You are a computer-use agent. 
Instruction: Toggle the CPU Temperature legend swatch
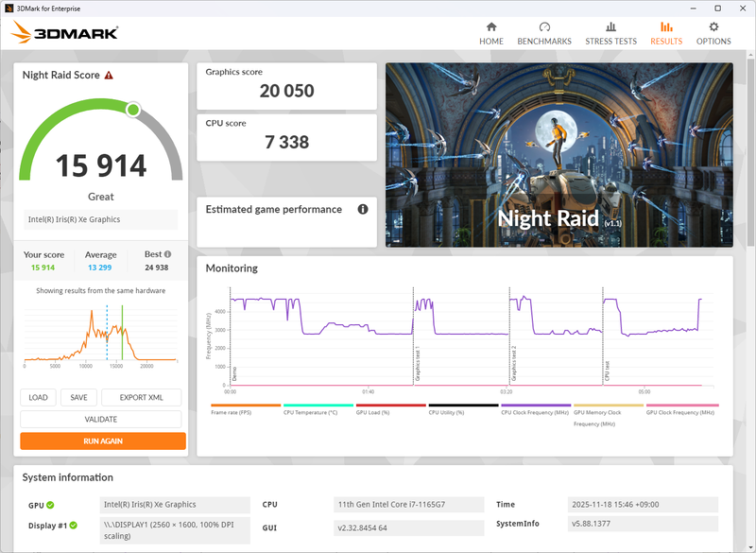click(318, 406)
